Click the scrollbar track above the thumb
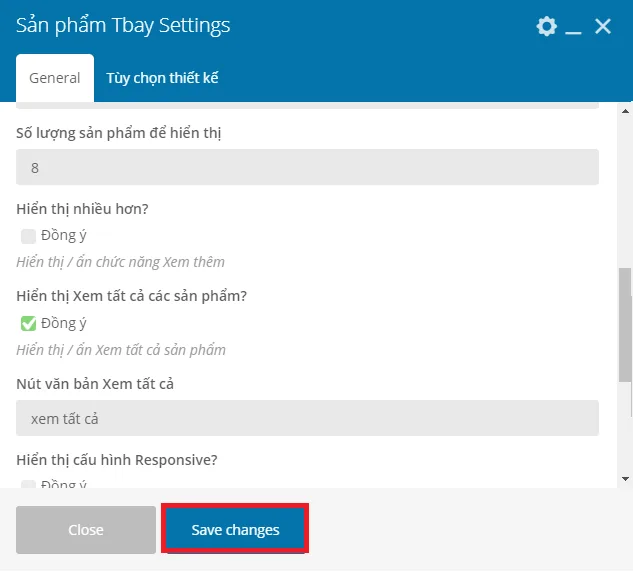This screenshot has height=572, width=633. (x=625, y=192)
